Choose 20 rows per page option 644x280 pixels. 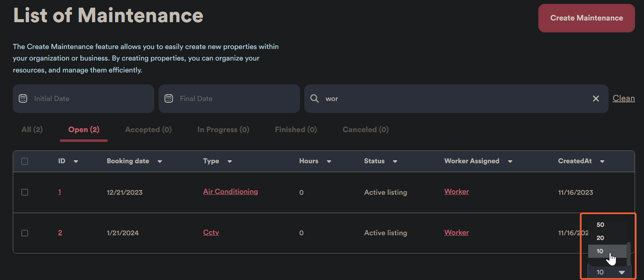[x=601, y=238]
